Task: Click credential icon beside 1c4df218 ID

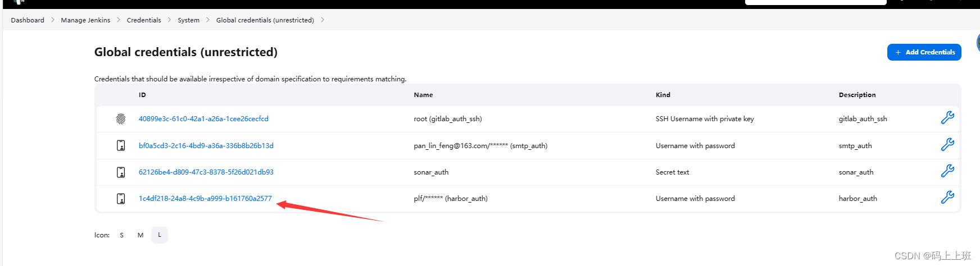Action: click(x=121, y=199)
